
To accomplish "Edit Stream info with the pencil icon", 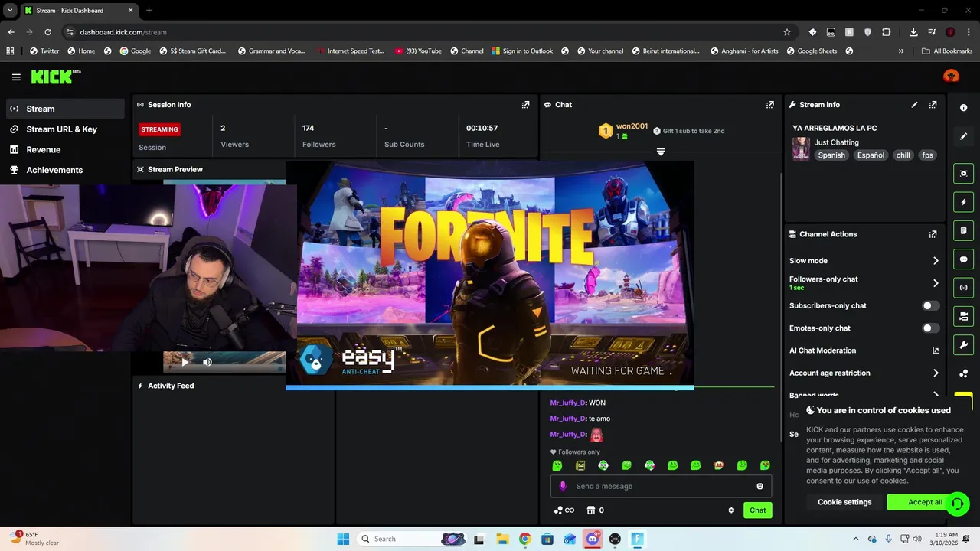I will tap(914, 105).
